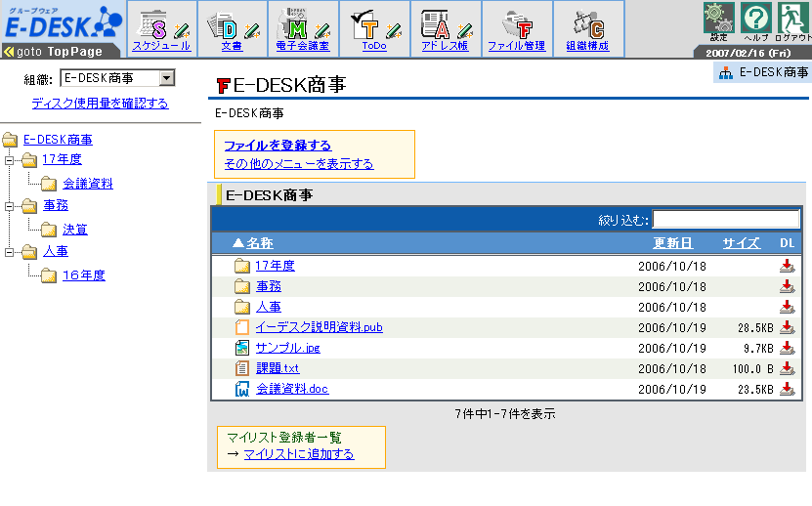812x506 pixels.
Task: Download 会議資料.doc via DL icon
Action: 788,389
